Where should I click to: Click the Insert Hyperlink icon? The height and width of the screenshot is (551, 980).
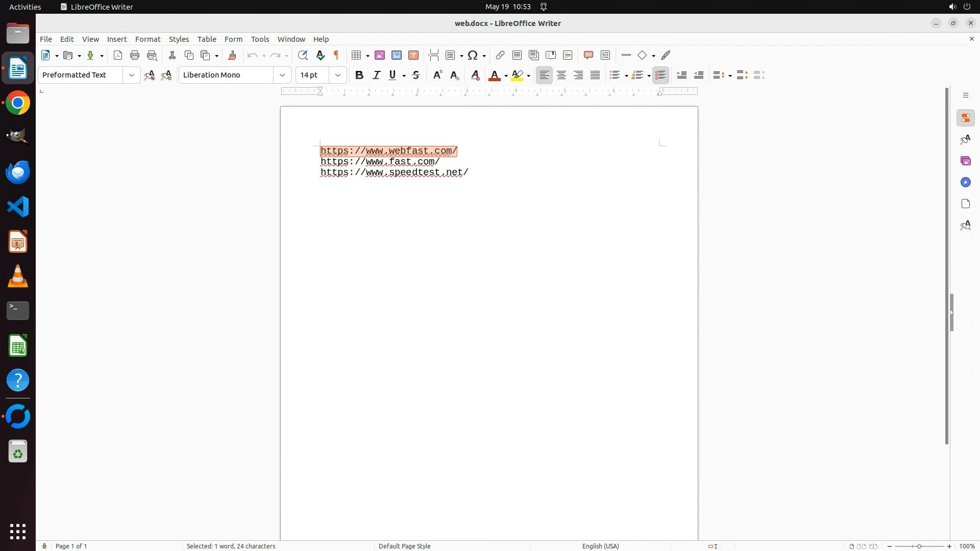[500, 56]
